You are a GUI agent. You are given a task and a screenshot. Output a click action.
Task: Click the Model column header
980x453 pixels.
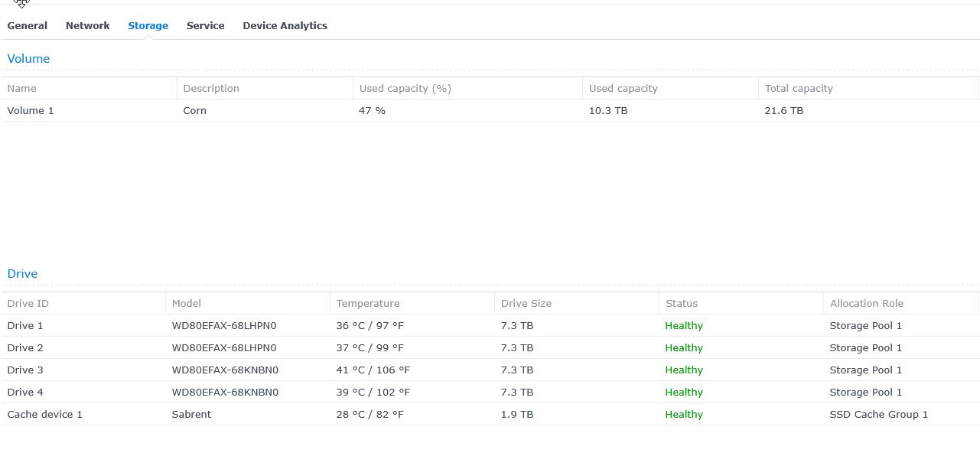tap(187, 304)
